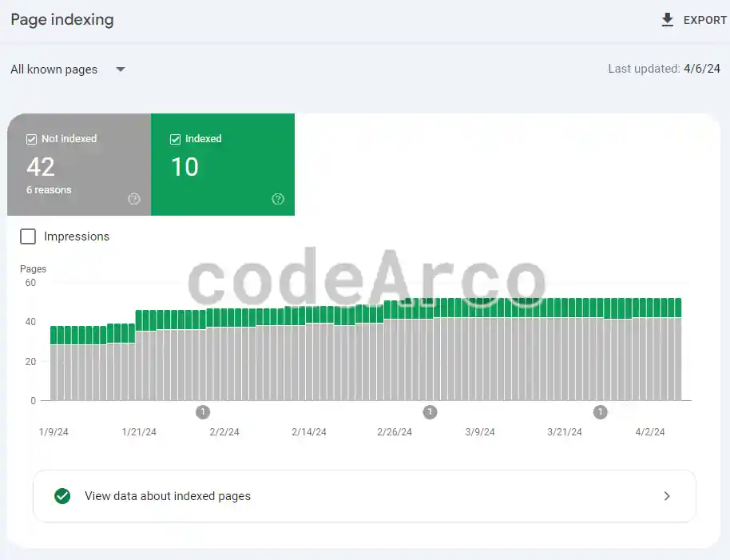The image size is (730, 560).
Task: Click the 4/2/24 axis date label
Action: pos(650,432)
